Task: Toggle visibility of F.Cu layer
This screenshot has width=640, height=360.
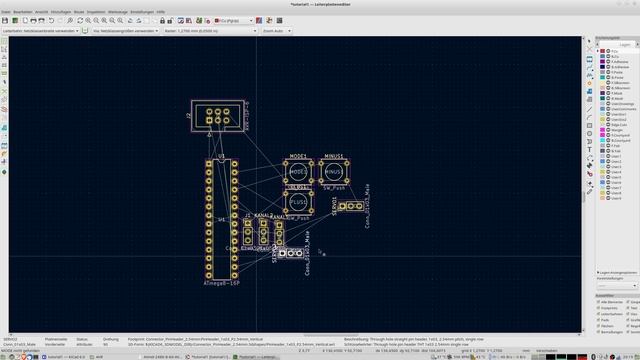Action: [608, 51]
